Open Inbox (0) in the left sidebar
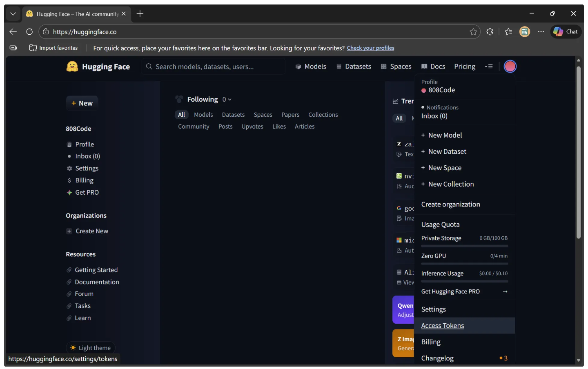This screenshot has width=588, height=369. pos(83,156)
